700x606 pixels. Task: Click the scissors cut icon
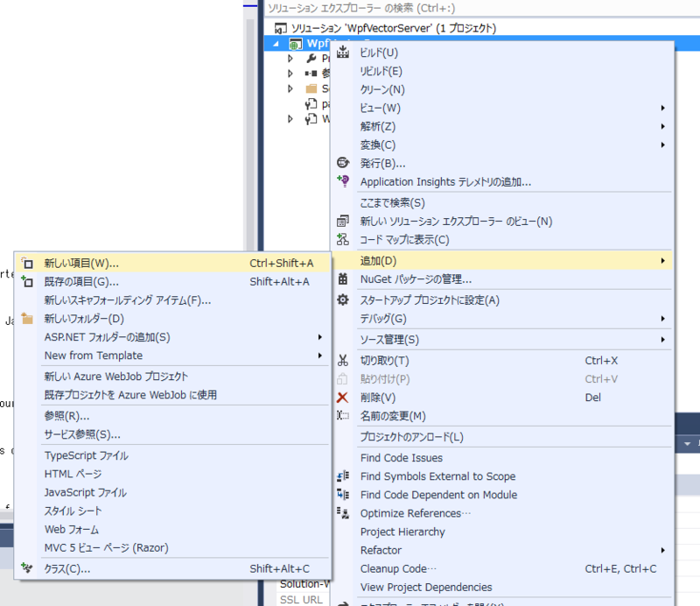343,360
